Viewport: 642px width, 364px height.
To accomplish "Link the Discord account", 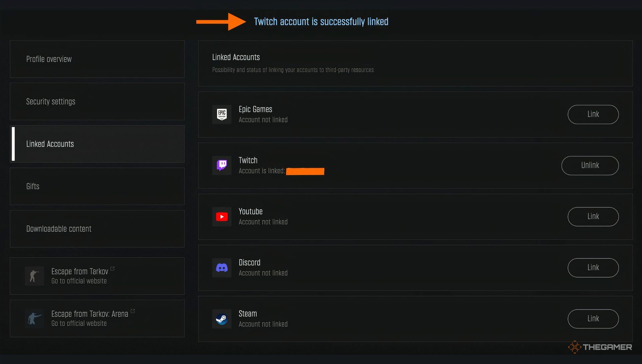I will (x=593, y=268).
